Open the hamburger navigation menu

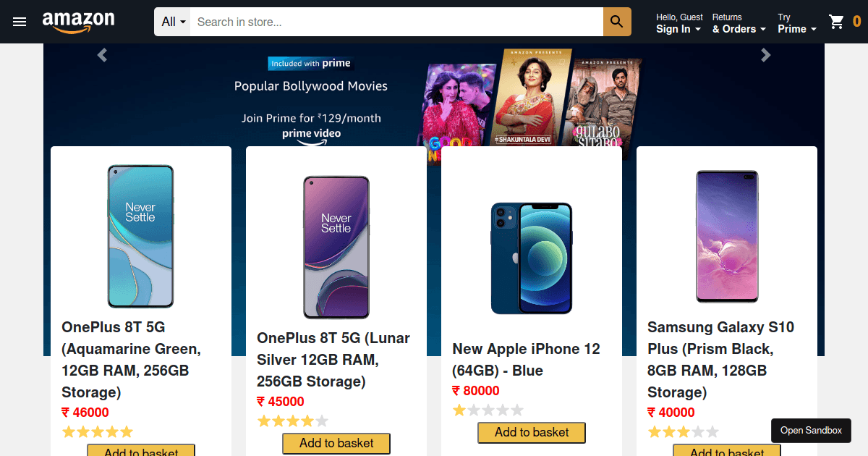(x=20, y=22)
